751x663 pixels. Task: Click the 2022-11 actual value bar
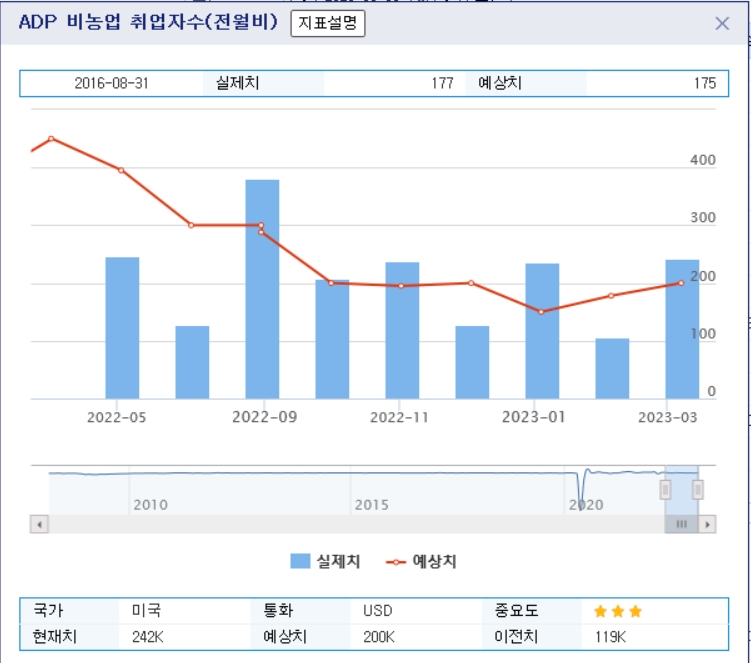pyautogui.click(x=402, y=331)
